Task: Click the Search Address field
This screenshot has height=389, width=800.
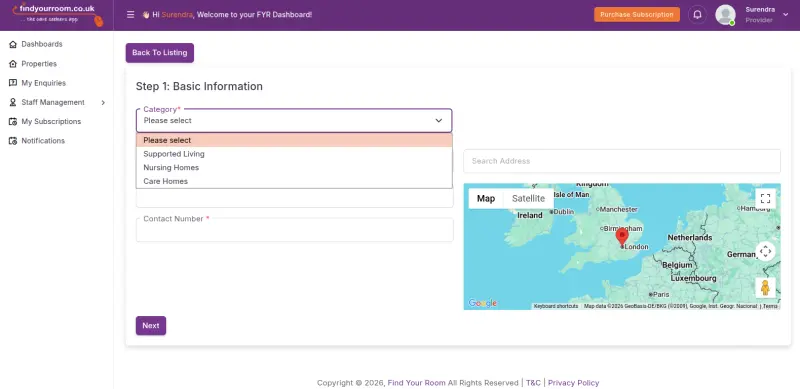Action: [x=622, y=161]
